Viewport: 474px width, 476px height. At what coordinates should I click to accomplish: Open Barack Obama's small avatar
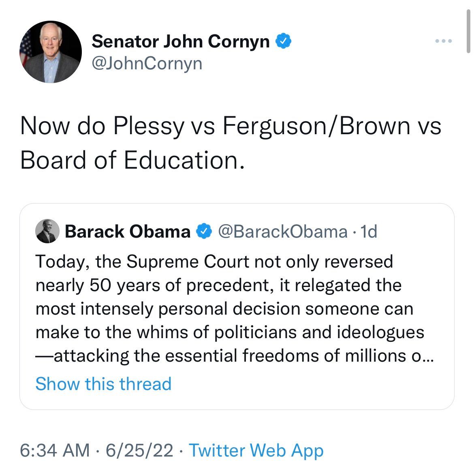tap(47, 231)
